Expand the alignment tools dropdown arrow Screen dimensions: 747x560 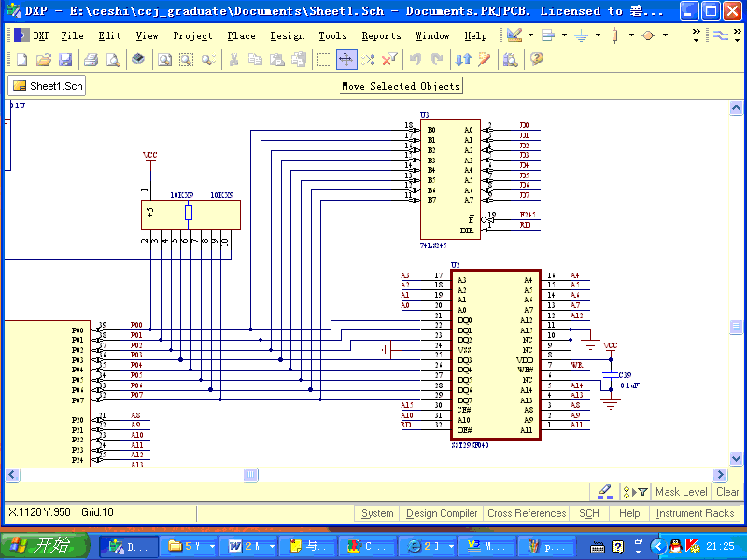564,35
